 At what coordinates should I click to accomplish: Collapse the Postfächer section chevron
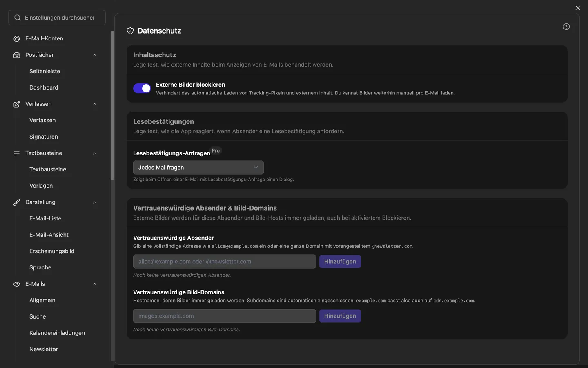coord(95,55)
